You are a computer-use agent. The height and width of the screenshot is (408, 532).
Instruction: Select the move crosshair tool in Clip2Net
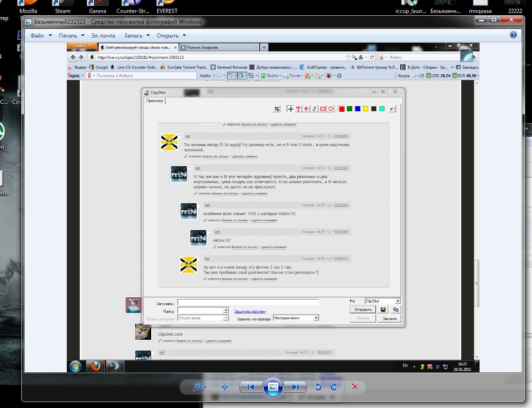coord(290,109)
